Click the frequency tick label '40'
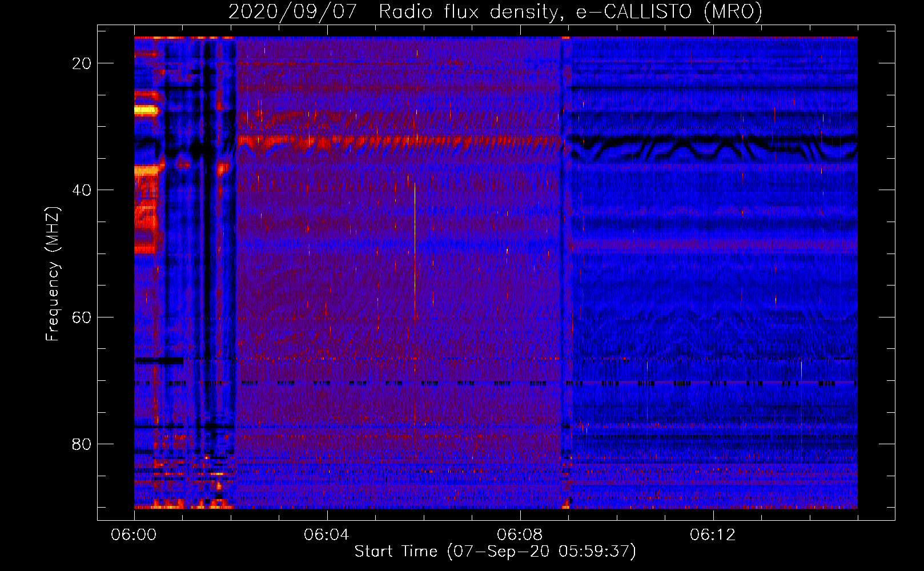924x571 pixels. pos(82,190)
